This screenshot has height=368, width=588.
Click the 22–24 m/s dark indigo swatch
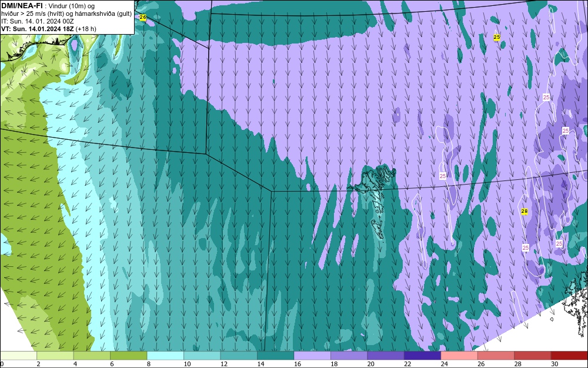(x=423, y=356)
